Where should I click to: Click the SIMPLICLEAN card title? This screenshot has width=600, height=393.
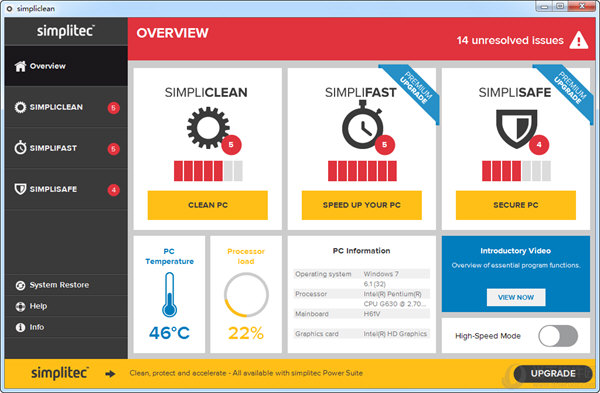pos(206,93)
